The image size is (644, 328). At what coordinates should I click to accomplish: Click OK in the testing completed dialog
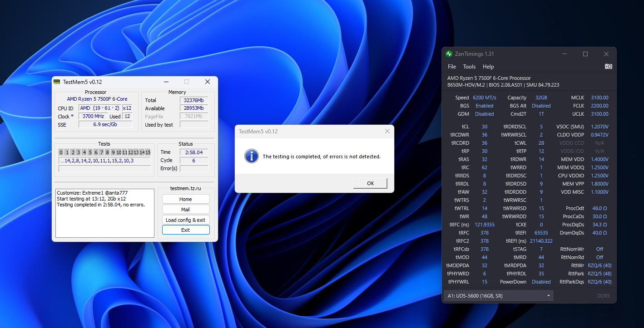(x=370, y=183)
